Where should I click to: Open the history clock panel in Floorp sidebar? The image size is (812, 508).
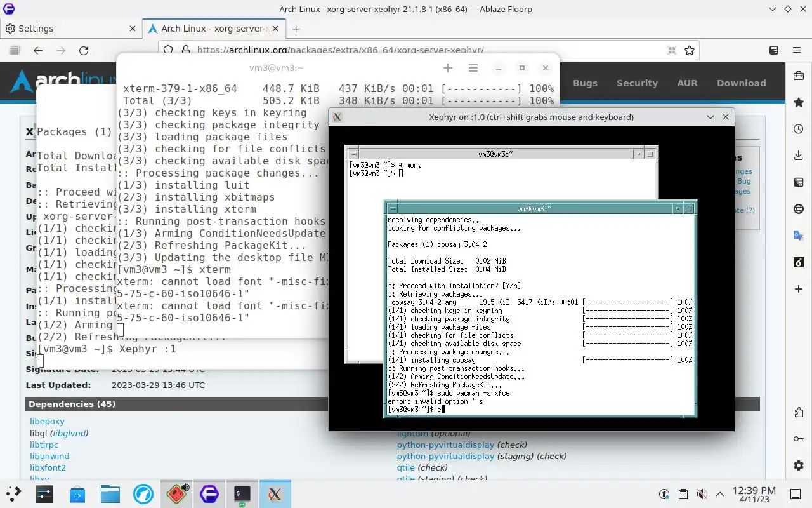tap(799, 129)
